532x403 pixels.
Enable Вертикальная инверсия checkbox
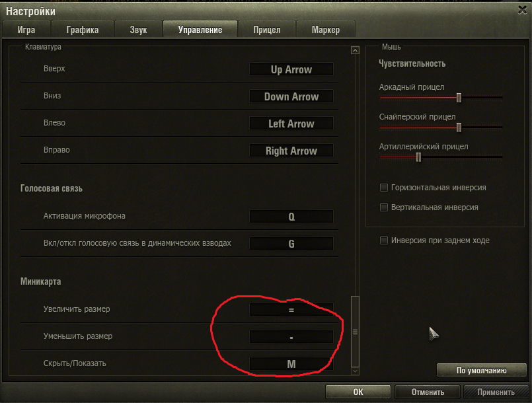(x=384, y=207)
